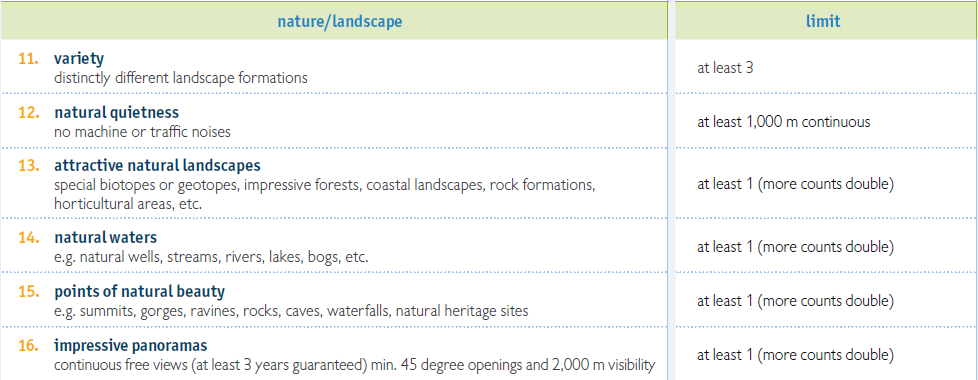Click the 'impressive panoramas' criterion title
Viewport: 978px width, 380px height.
coord(130,346)
